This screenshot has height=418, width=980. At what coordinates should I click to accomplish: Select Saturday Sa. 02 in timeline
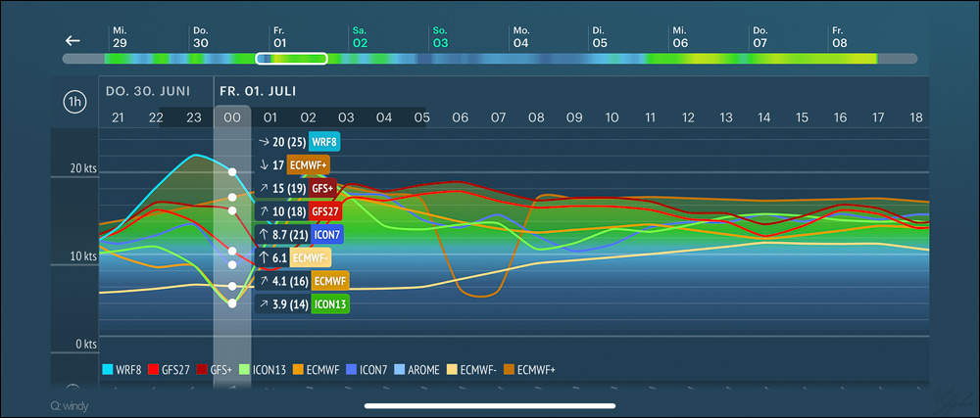[361, 37]
